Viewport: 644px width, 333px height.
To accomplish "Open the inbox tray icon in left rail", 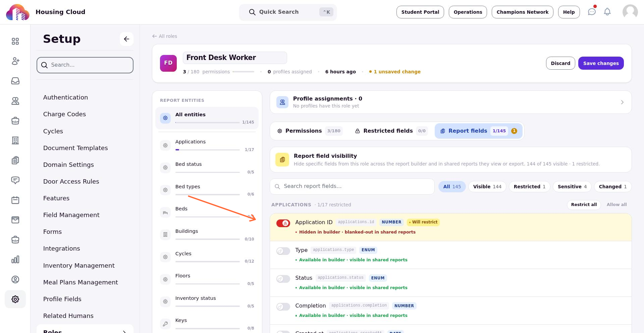I will tap(15, 81).
